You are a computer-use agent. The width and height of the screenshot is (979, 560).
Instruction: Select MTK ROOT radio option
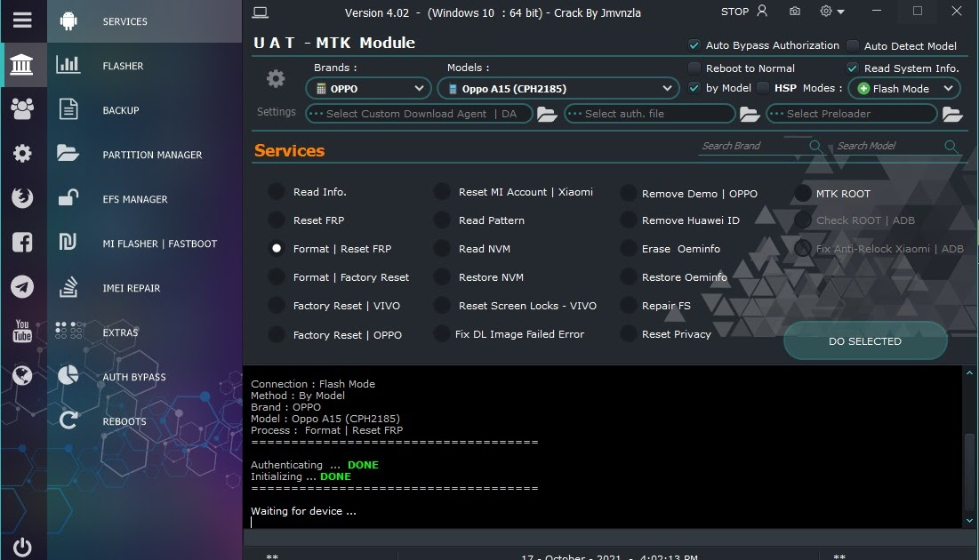[x=802, y=194]
